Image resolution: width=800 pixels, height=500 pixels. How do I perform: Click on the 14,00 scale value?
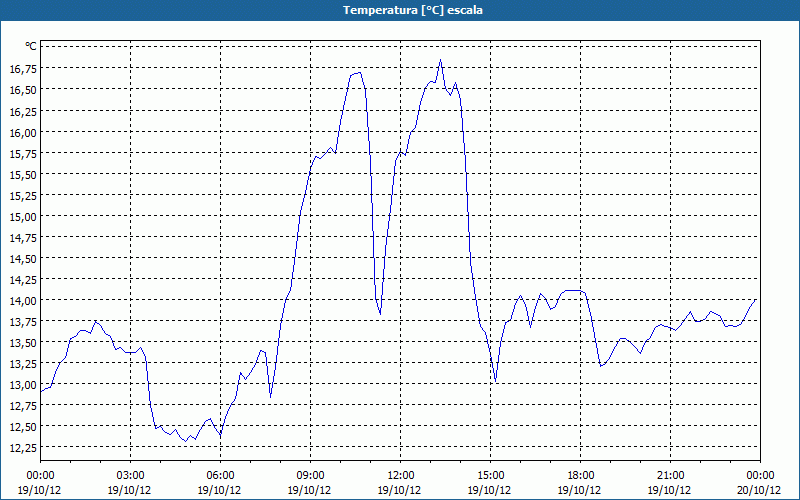(x=23, y=300)
